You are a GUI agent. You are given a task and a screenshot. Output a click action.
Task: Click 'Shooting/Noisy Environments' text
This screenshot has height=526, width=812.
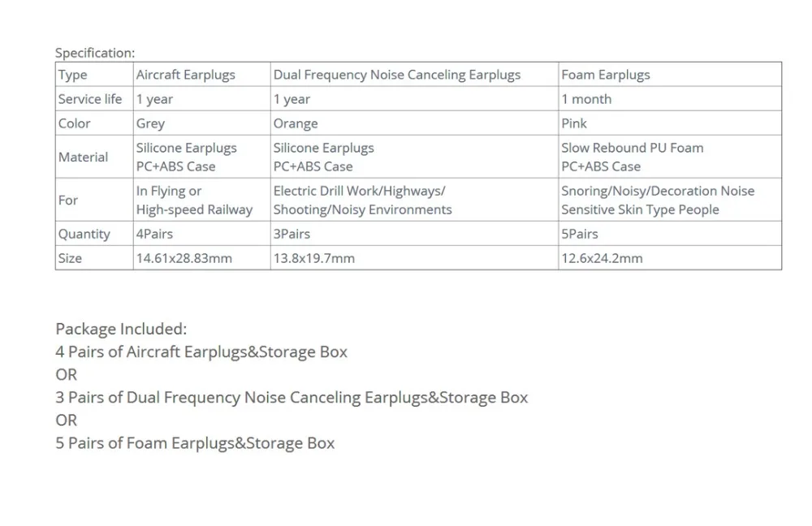tap(362, 209)
